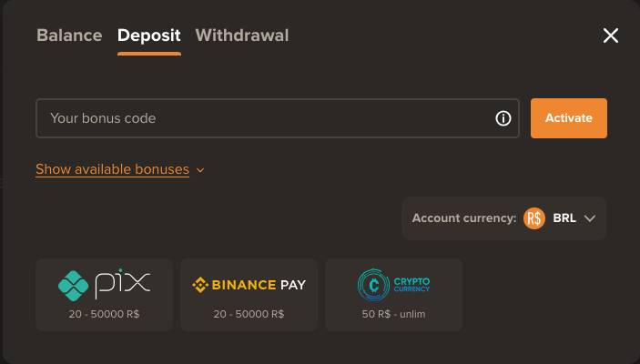Expand the bonuses list chevron arrow
The width and height of the screenshot is (640, 364).
pyautogui.click(x=200, y=170)
